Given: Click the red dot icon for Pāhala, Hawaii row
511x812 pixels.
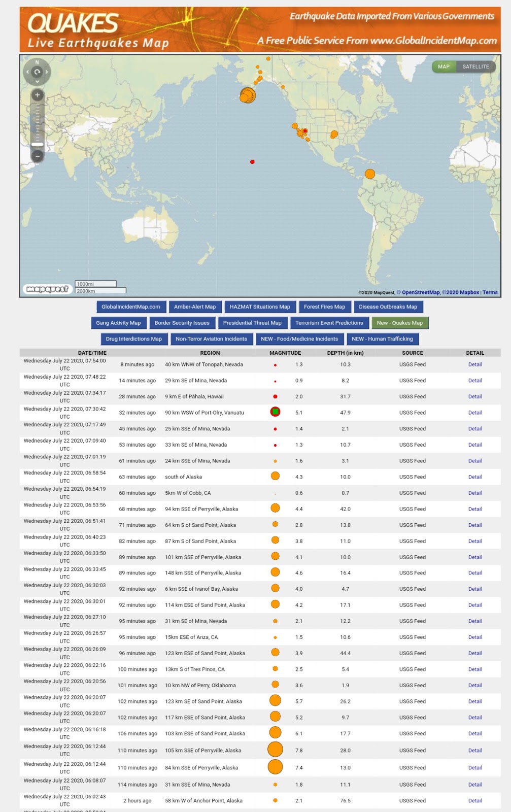Looking at the screenshot, I should coord(275,396).
